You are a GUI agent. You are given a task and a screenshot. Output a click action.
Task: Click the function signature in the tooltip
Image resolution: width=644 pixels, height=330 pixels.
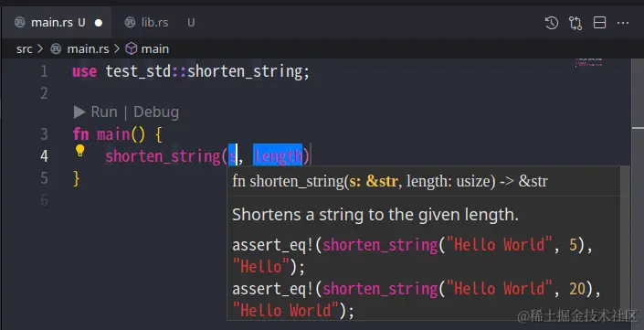pos(390,181)
